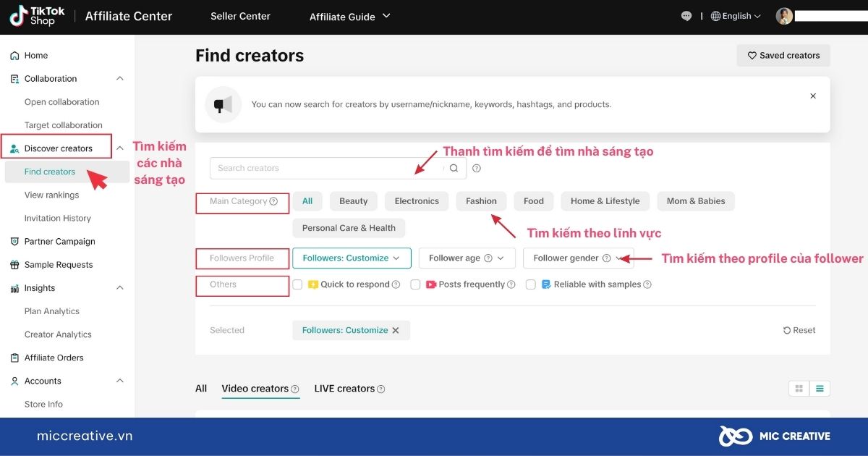Image resolution: width=868 pixels, height=456 pixels.
Task: Dismiss the announcement banner
Action: (813, 96)
